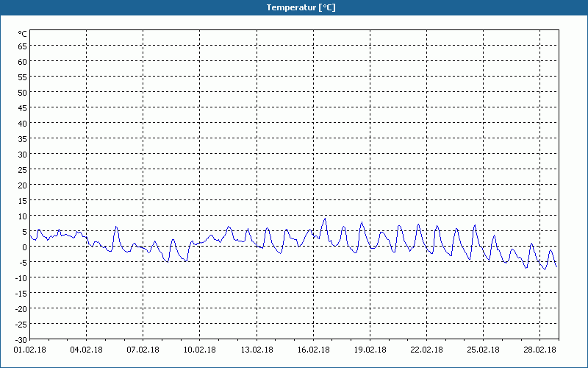Select the 07.02.18 date tick label
Screen dimensions: 588x368
[143, 350]
